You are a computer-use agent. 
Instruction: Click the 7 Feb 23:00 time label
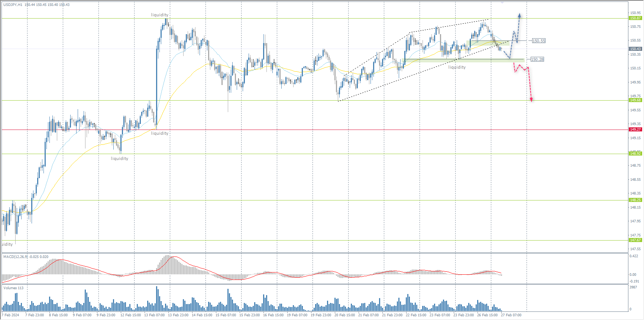[x=35, y=315]
